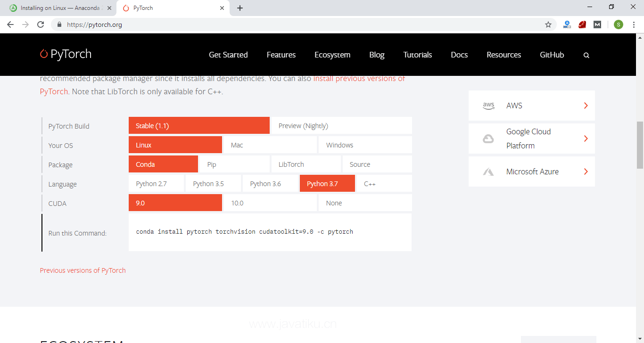
Task: Open Blog nav item
Action: pyautogui.click(x=377, y=55)
